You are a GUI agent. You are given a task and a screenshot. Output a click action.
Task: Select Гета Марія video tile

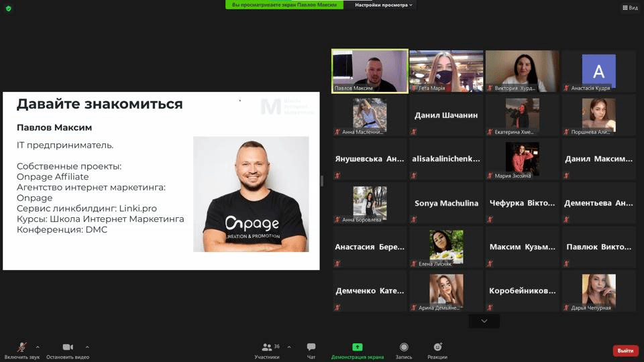click(x=446, y=72)
